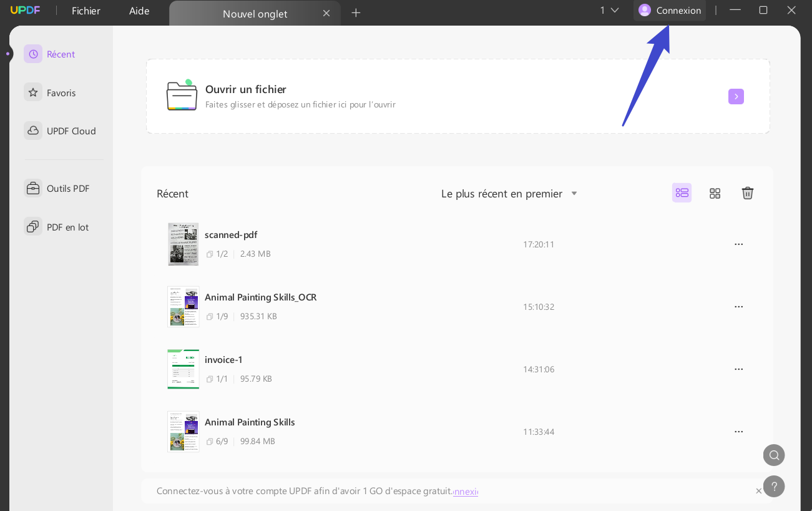Click the scanned-pdf file name
The height and width of the screenshot is (511, 812).
231,235
